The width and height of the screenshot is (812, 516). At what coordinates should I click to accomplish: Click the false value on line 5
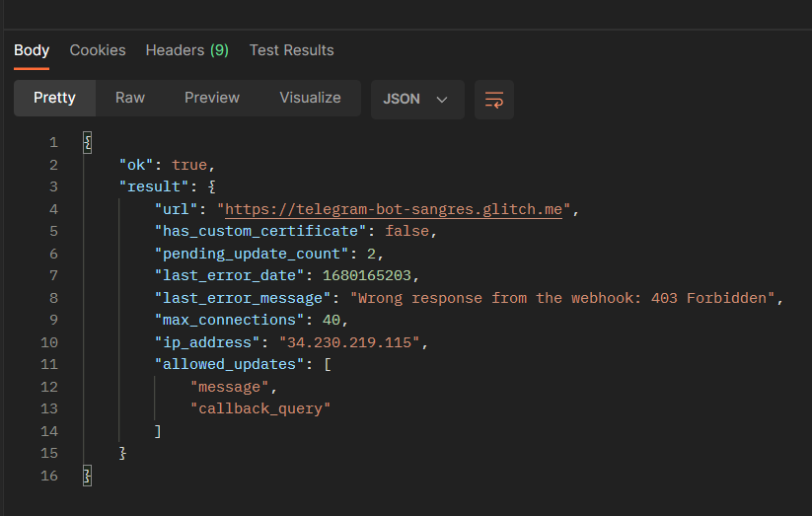407,231
